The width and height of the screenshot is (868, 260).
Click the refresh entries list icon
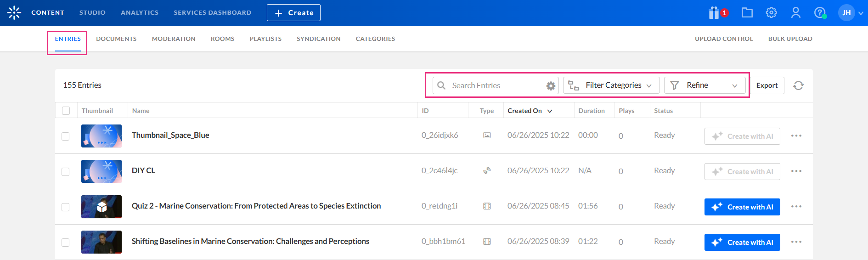coord(798,85)
